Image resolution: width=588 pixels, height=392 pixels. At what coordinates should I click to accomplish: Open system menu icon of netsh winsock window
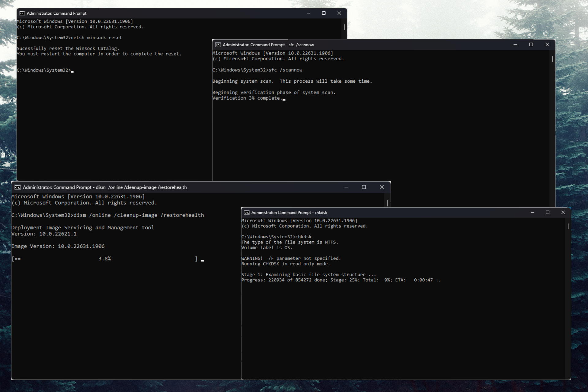coord(22,13)
